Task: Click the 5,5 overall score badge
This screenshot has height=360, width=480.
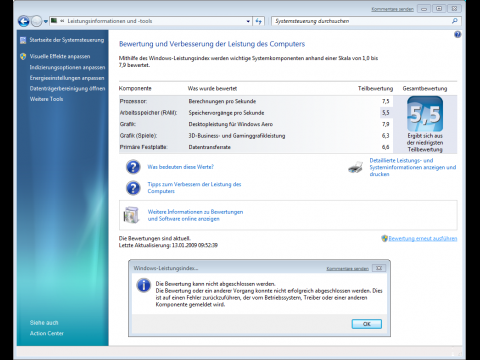Action: point(425,114)
